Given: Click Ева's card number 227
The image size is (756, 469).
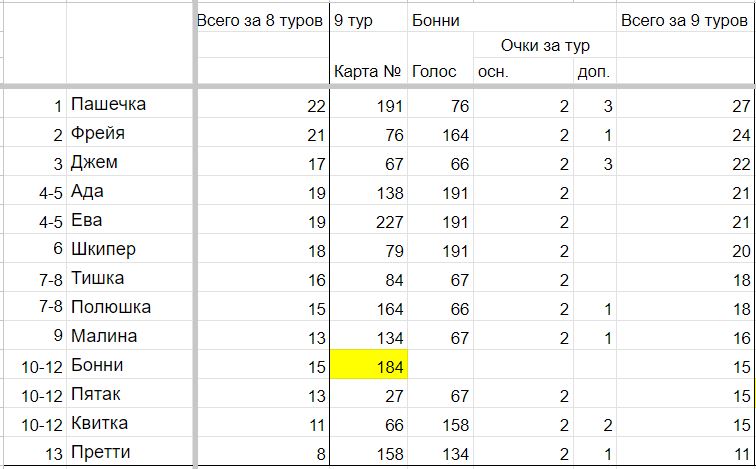Looking at the screenshot, I should pyautogui.click(x=369, y=220).
